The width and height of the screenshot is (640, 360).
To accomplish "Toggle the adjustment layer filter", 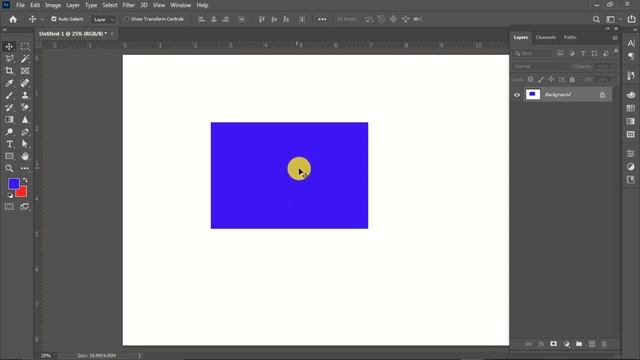I will coord(571,53).
